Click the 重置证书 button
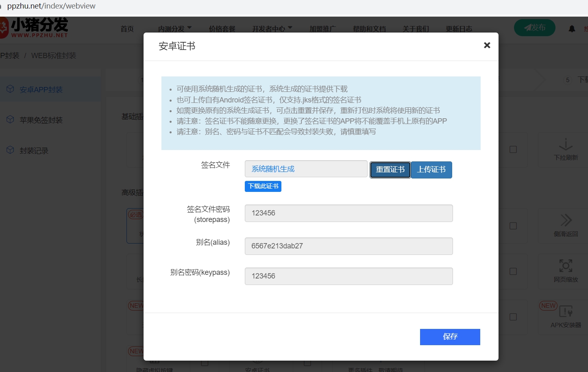 [390, 170]
